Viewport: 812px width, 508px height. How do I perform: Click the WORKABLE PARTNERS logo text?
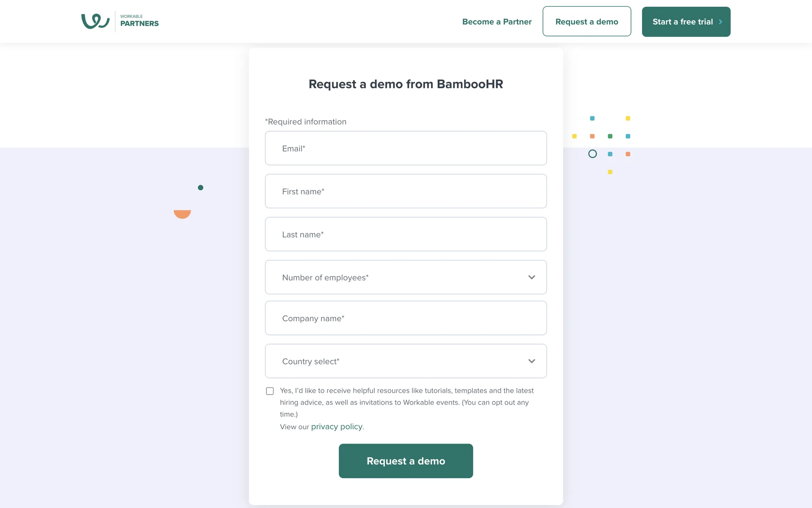pyautogui.click(x=139, y=21)
